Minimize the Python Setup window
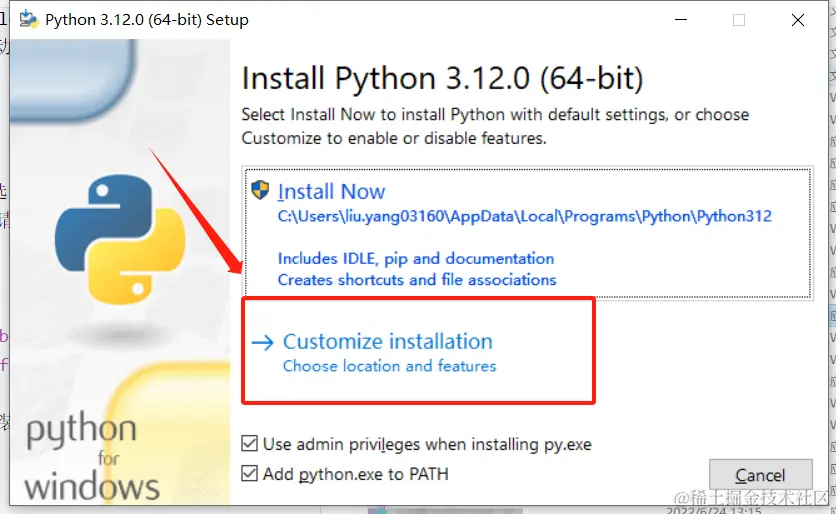The width and height of the screenshot is (836, 514). point(681,20)
